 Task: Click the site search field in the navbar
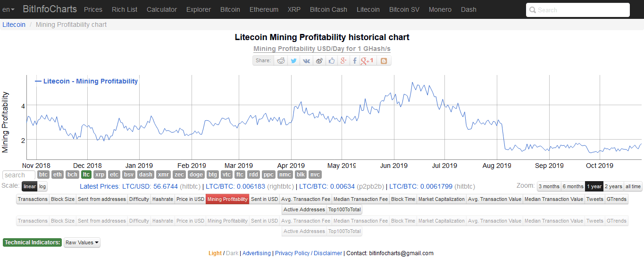[x=578, y=10]
